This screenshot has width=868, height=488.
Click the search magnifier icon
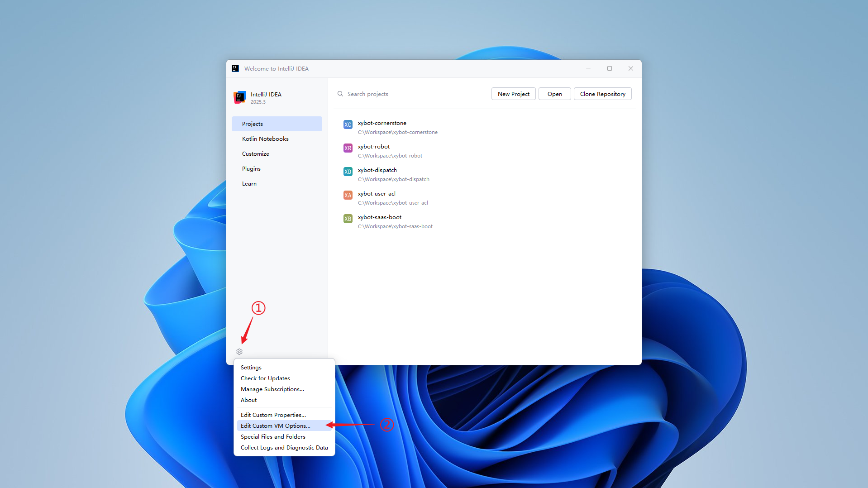pos(340,94)
